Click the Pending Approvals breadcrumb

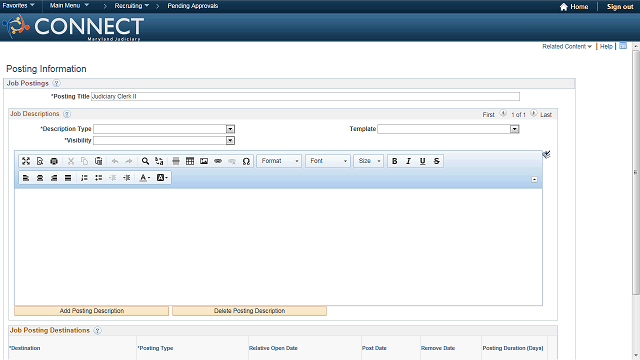pyautogui.click(x=193, y=6)
